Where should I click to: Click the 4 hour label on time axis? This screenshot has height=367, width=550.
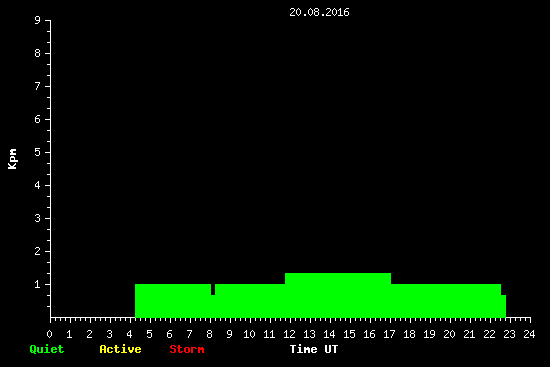pos(129,334)
